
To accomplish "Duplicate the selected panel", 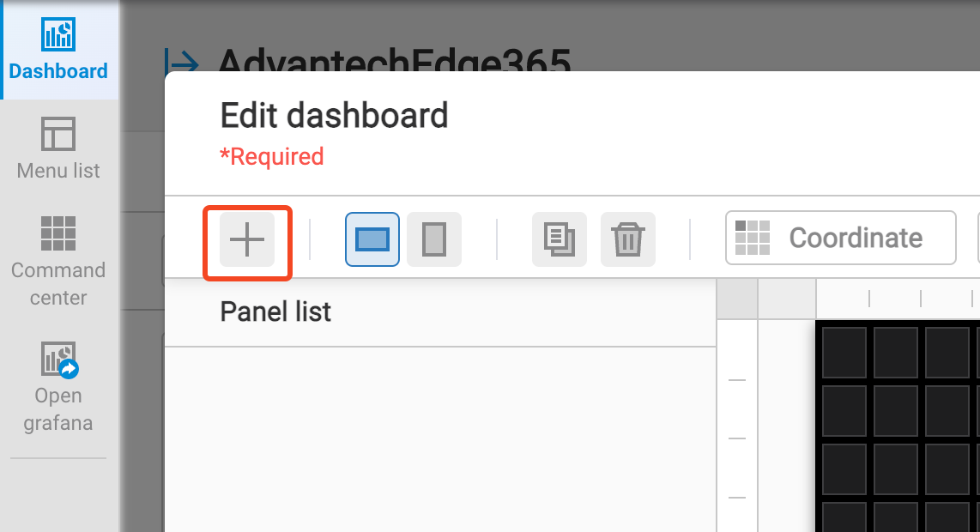I will point(559,239).
